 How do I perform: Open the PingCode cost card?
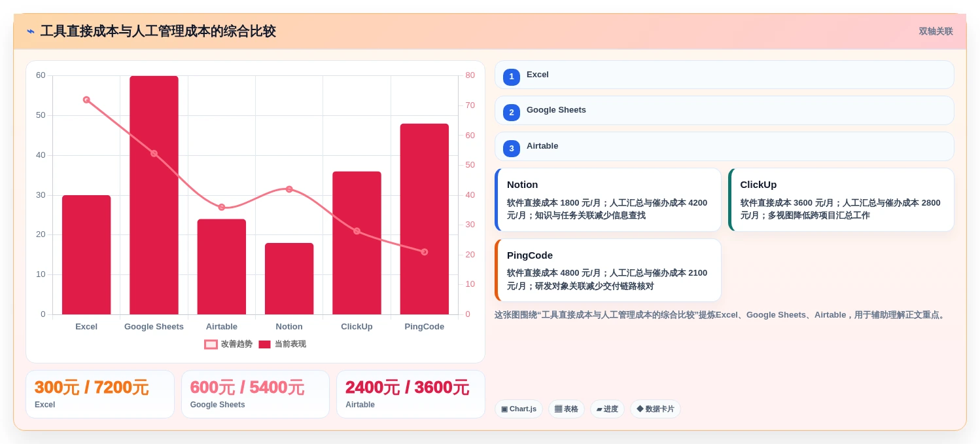tap(608, 270)
